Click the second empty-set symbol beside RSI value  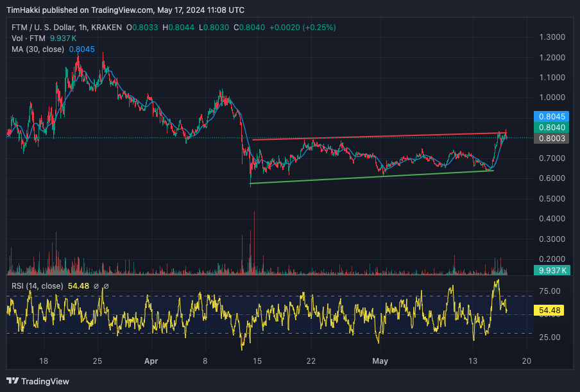pyautogui.click(x=106, y=286)
